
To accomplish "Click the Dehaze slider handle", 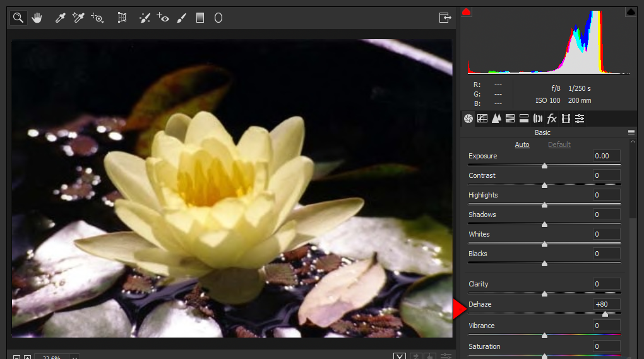I will [605, 314].
